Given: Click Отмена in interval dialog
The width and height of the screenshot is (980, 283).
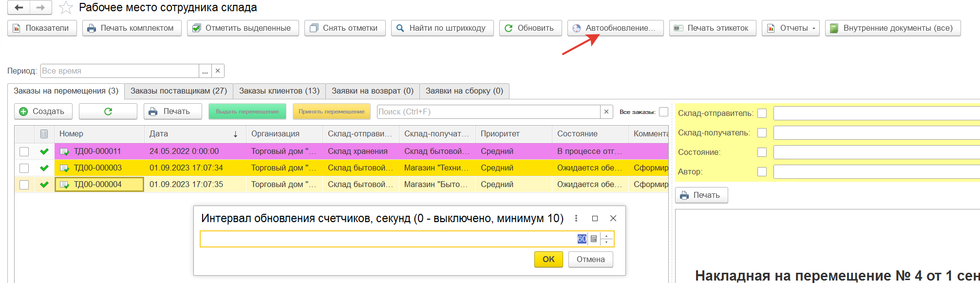Looking at the screenshot, I should pos(591,260).
